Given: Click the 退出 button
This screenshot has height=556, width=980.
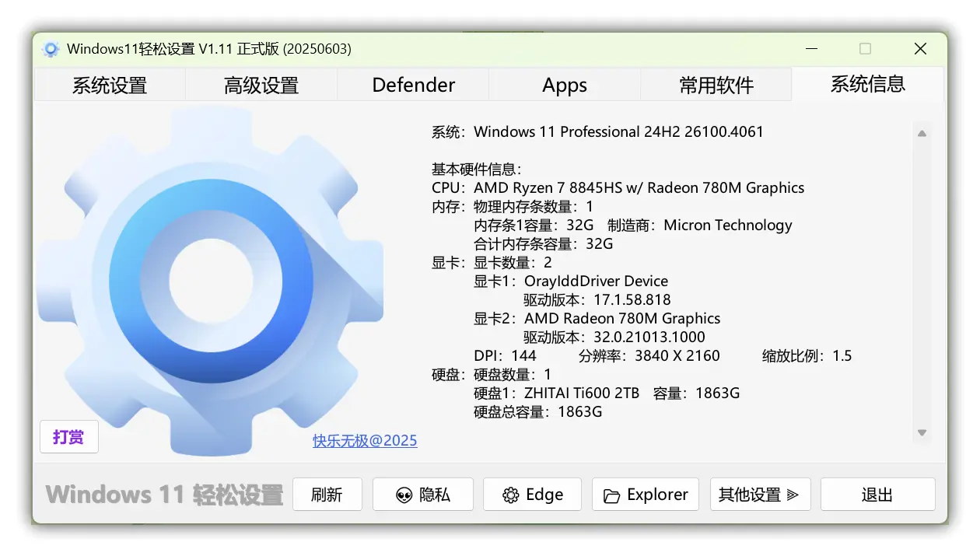Looking at the screenshot, I should tap(877, 495).
